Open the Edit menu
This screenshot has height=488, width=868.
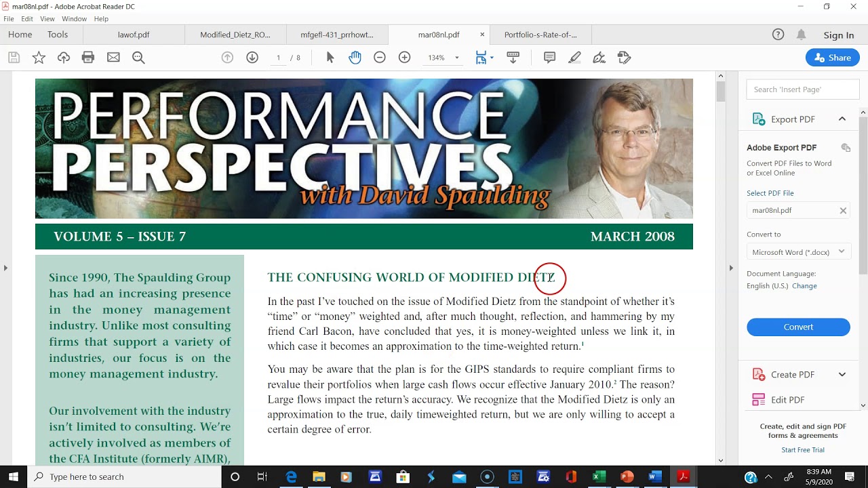tap(27, 19)
